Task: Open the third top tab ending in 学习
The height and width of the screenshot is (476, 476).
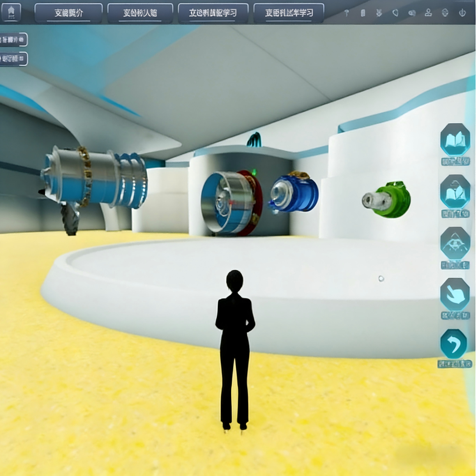Action: (213, 13)
